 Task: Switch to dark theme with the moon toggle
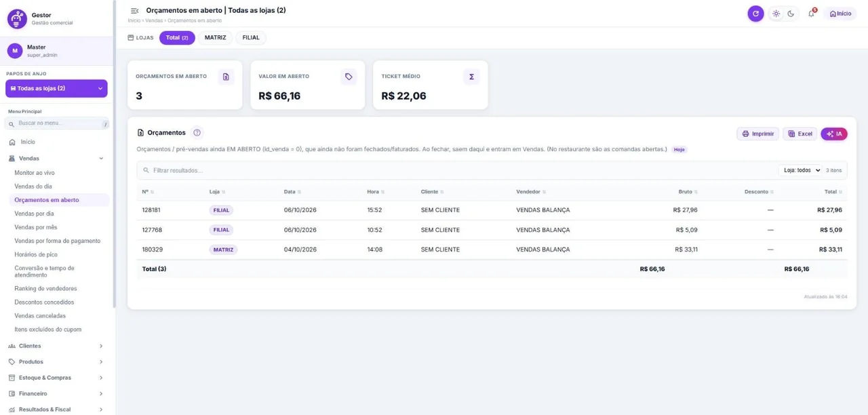pyautogui.click(x=791, y=14)
